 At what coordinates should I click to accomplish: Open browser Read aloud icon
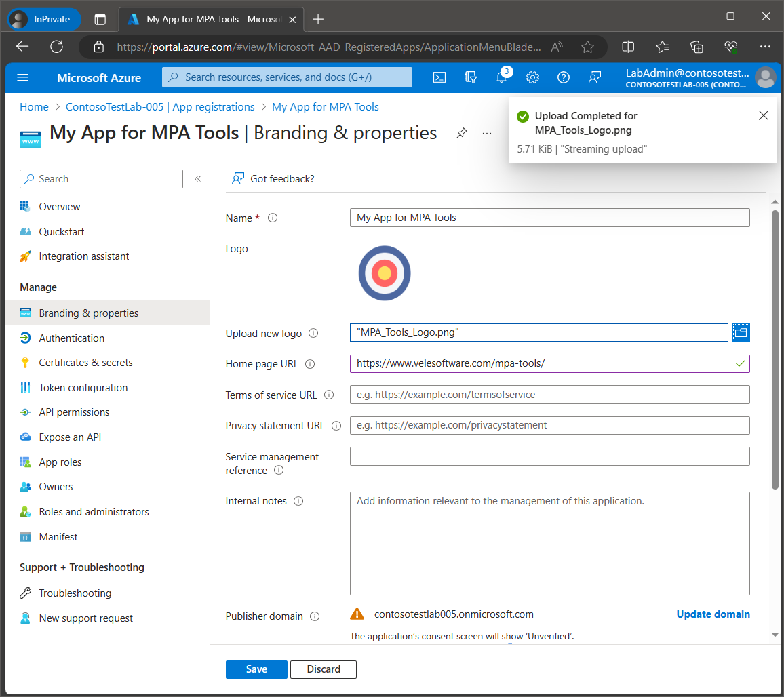pyautogui.click(x=557, y=47)
